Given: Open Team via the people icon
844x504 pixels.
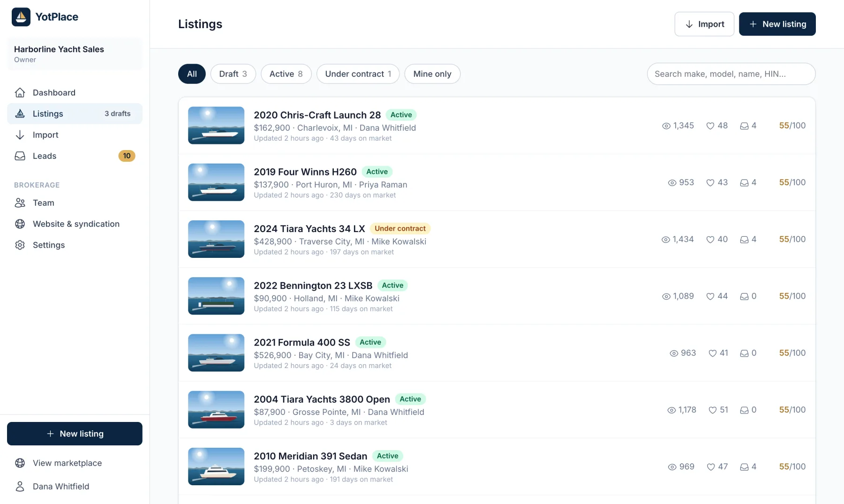Looking at the screenshot, I should 20,203.
